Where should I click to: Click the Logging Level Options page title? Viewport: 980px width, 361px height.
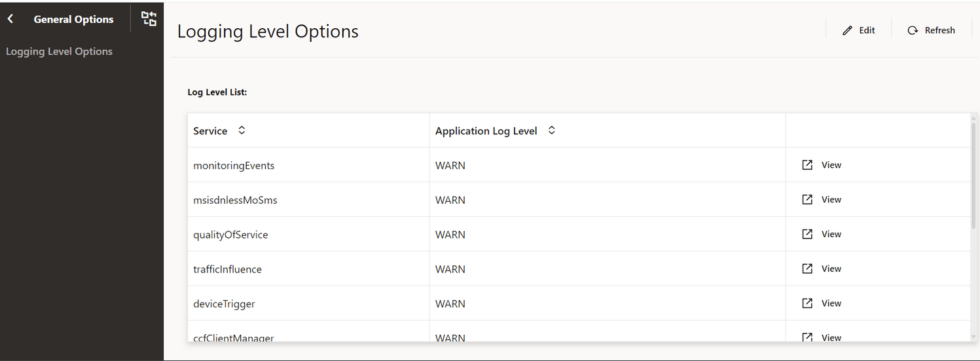pos(268,31)
